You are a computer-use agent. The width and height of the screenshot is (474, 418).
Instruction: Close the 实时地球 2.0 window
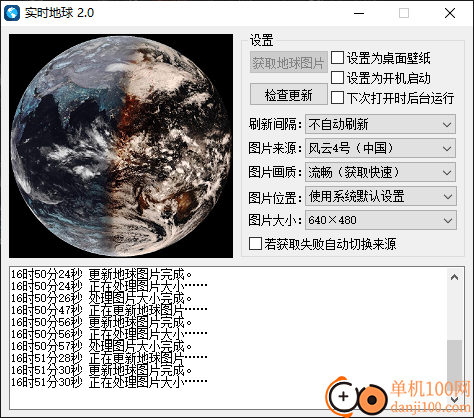450,13
